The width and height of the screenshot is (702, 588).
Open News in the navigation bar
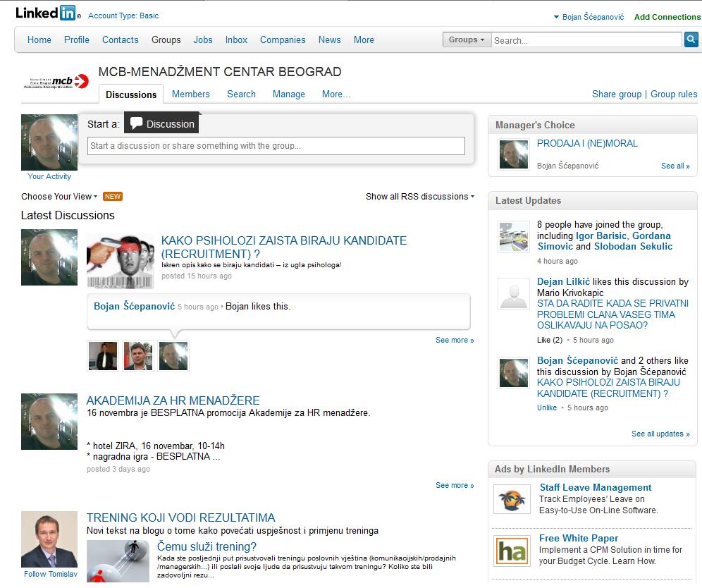[x=330, y=40]
